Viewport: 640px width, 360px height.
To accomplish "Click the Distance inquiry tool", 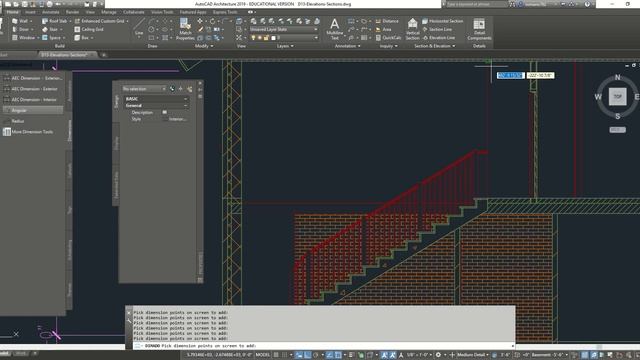I will coord(387,21).
